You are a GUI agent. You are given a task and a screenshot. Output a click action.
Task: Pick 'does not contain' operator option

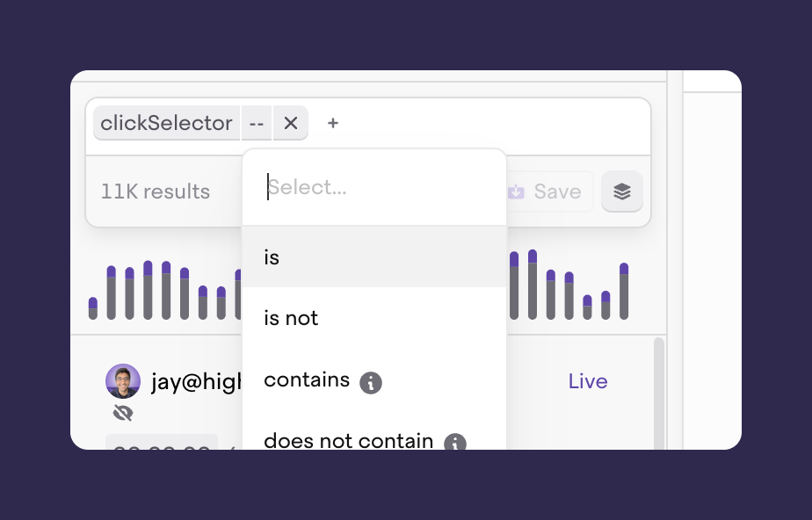pyautogui.click(x=348, y=441)
